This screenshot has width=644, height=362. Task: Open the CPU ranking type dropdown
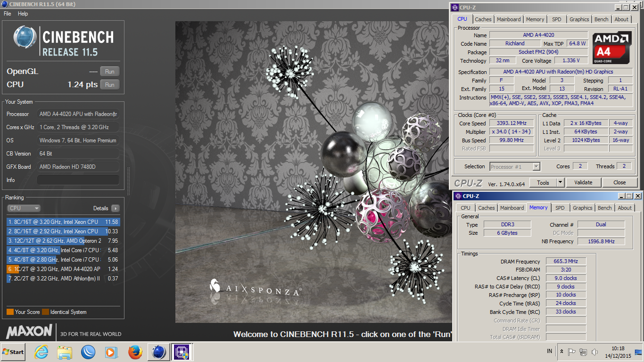[24, 208]
